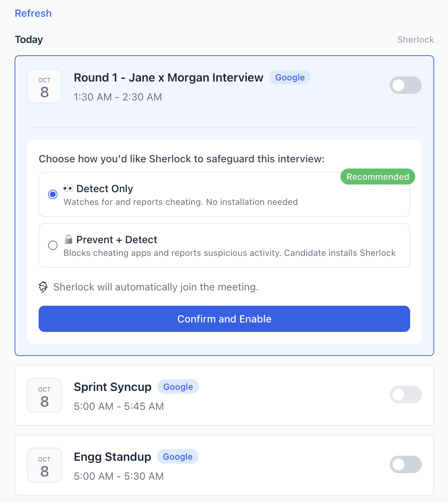Click the Oct 8 date icon for Interview

pos(44,86)
